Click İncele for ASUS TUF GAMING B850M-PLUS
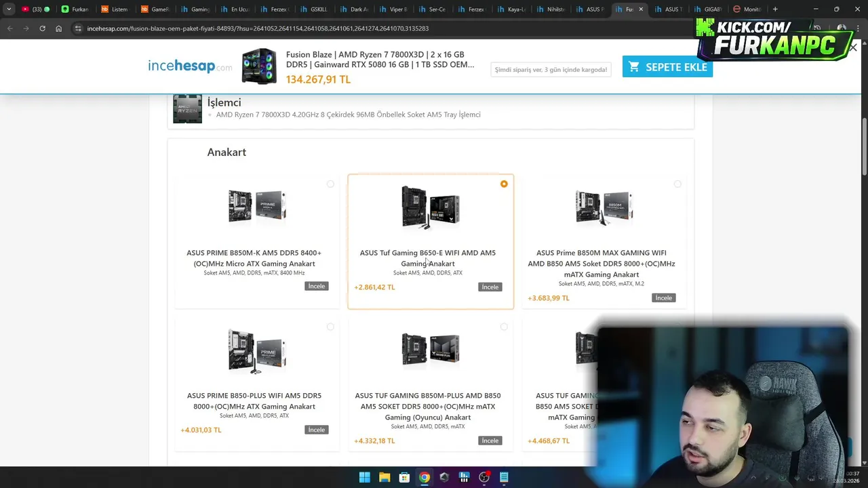This screenshot has width=868, height=488. pyautogui.click(x=490, y=441)
